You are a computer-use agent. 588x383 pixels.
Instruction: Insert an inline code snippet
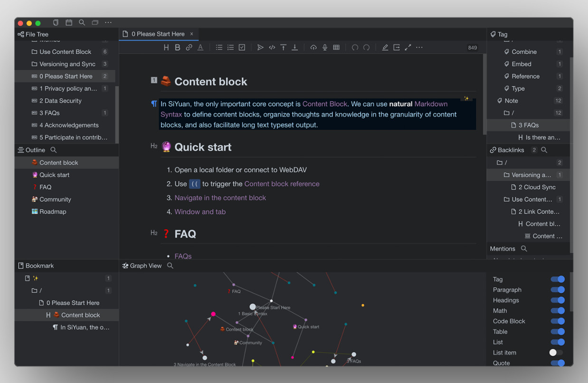(x=272, y=47)
